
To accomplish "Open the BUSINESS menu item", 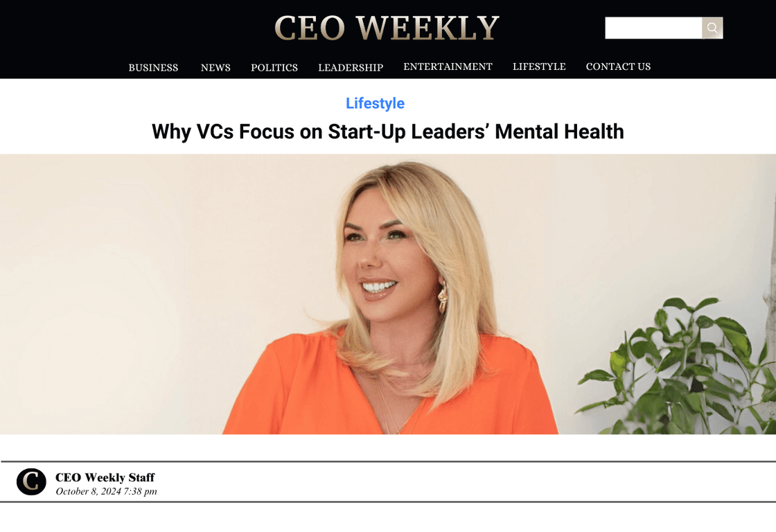I will tap(153, 67).
